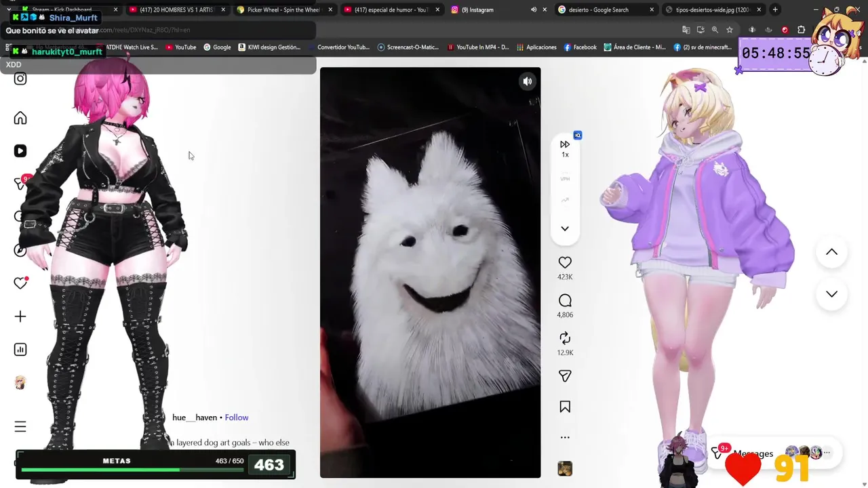Go to previous reel with up arrow
The image size is (868, 488).
831,252
